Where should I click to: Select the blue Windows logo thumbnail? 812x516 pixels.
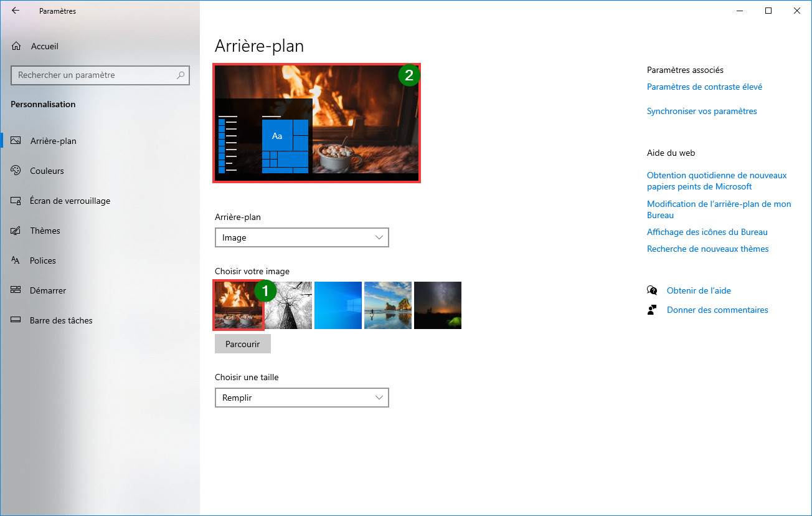pos(338,305)
